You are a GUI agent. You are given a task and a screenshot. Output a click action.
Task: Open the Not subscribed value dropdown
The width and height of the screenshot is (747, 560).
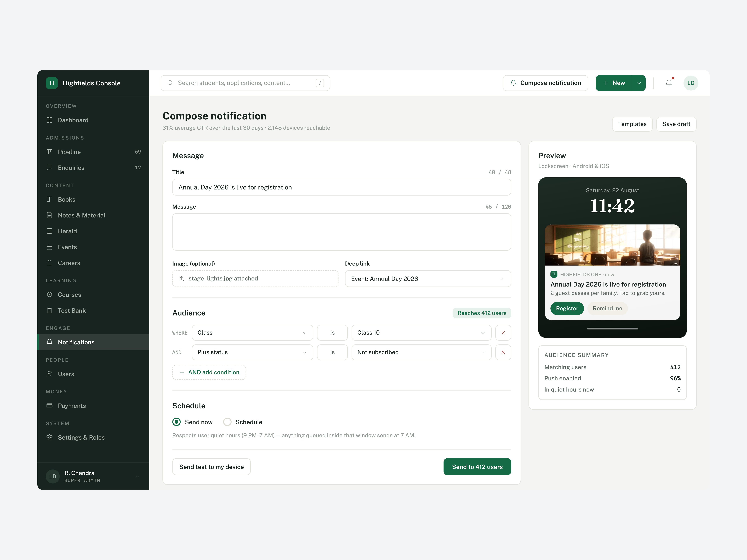(x=421, y=352)
